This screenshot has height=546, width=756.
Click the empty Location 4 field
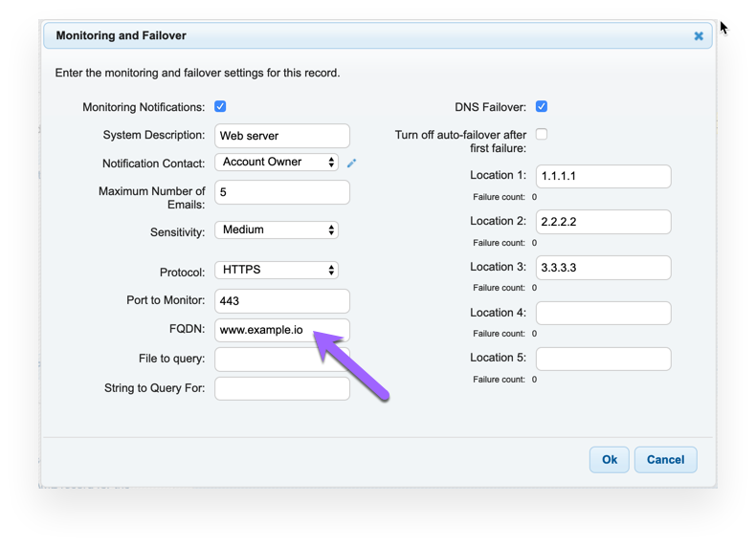(603, 314)
